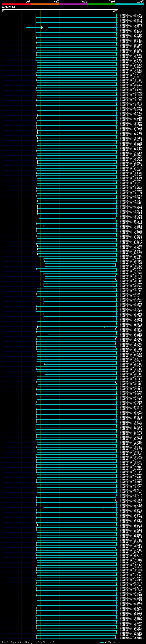The image size is (146, 644).
Task: Select label UniRef100_P04796
Action: pos(131,32)
